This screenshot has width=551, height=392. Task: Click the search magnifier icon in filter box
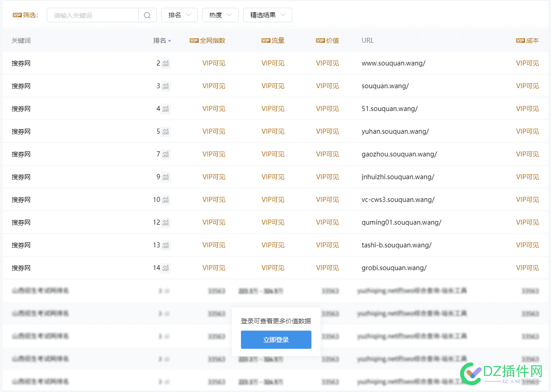coord(147,15)
